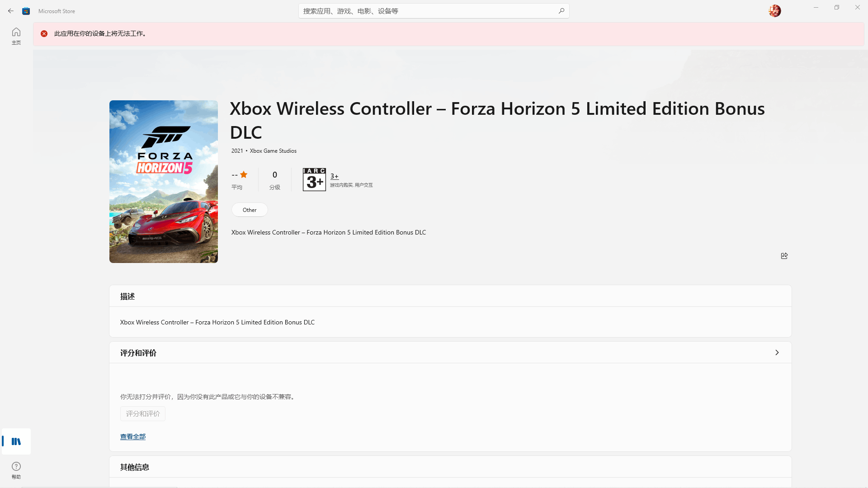
Task: Restore down the Store window
Action: click(x=837, y=7)
